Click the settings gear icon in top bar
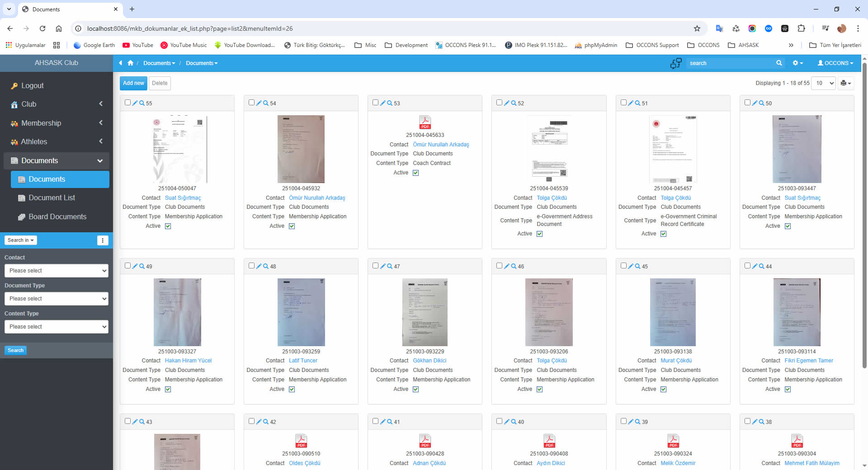 coord(797,63)
